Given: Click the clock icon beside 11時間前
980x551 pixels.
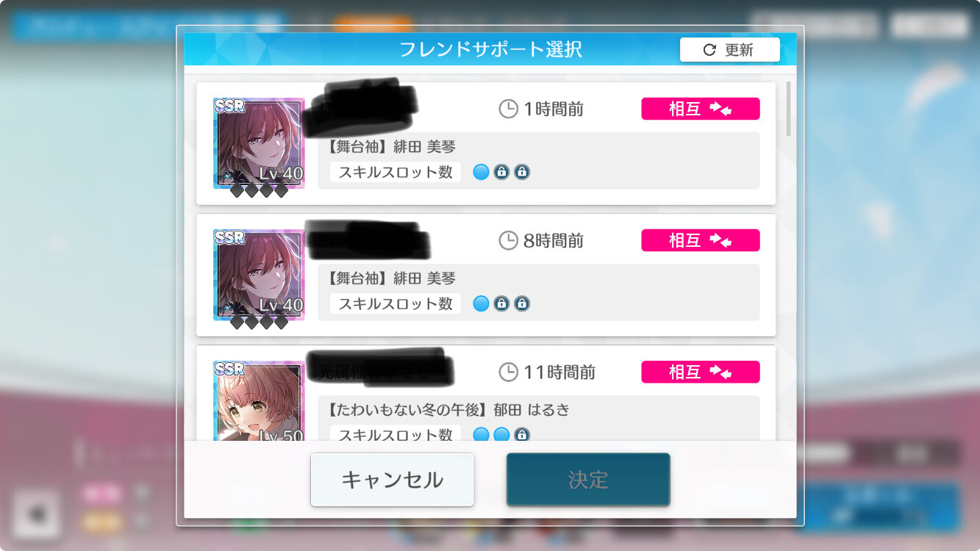Looking at the screenshot, I should (x=508, y=372).
